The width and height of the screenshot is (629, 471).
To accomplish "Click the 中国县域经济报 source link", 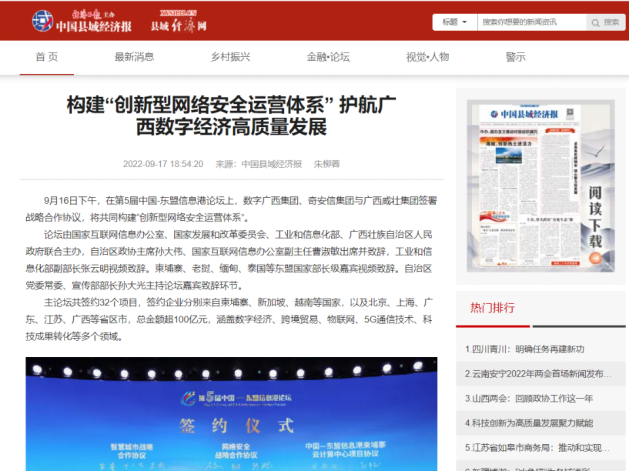I will click(x=272, y=163).
